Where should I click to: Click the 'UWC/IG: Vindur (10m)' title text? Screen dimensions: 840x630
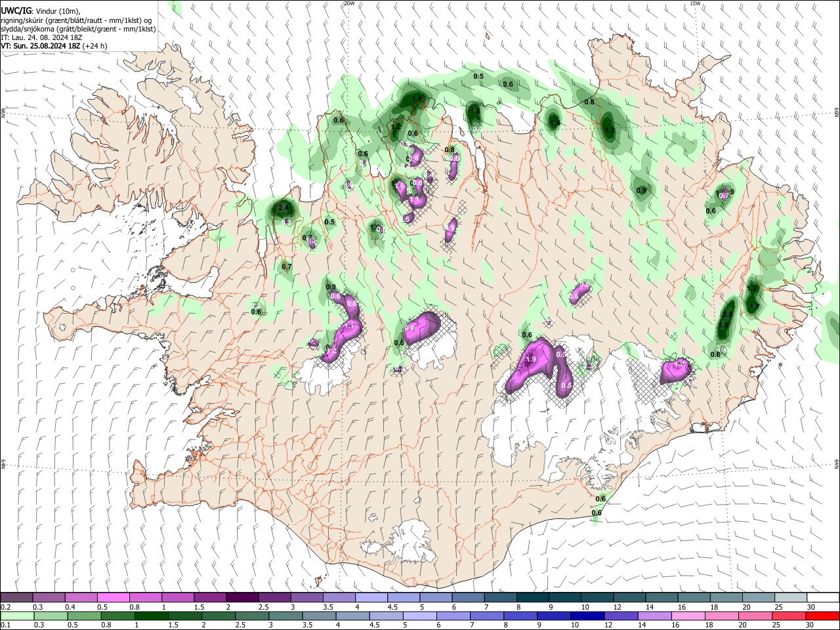click(x=41, y=11)
